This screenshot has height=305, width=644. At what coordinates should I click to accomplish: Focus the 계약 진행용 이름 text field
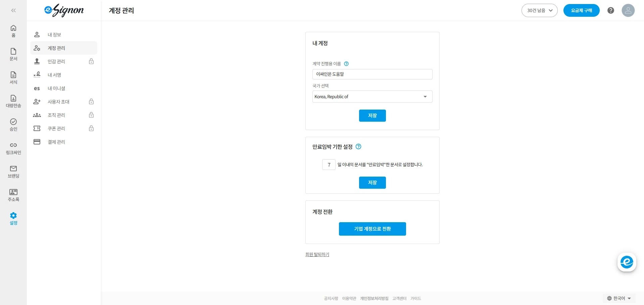tap(372, 74)
